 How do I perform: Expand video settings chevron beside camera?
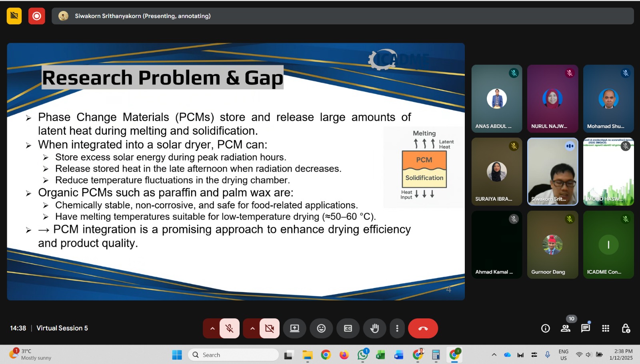tap(252, 328)
